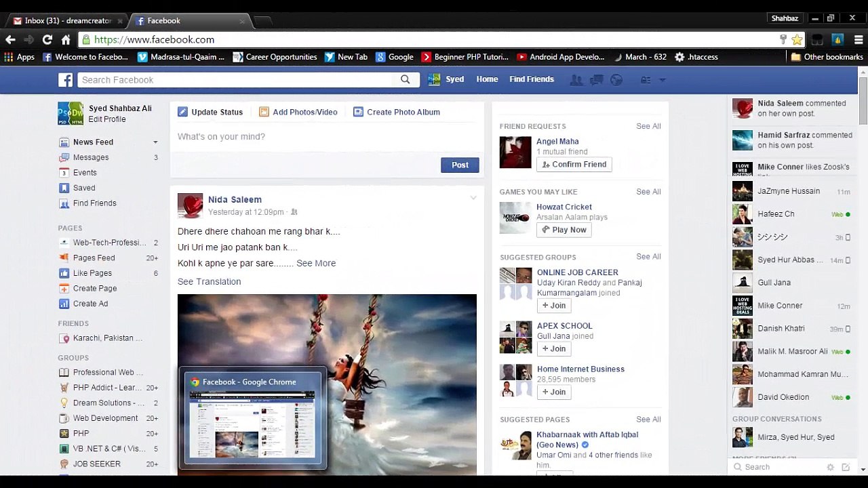The width and height of the screenshot is (868, 488).
Task: Click Chrome's address bar
Action: [x=434, y=39]
